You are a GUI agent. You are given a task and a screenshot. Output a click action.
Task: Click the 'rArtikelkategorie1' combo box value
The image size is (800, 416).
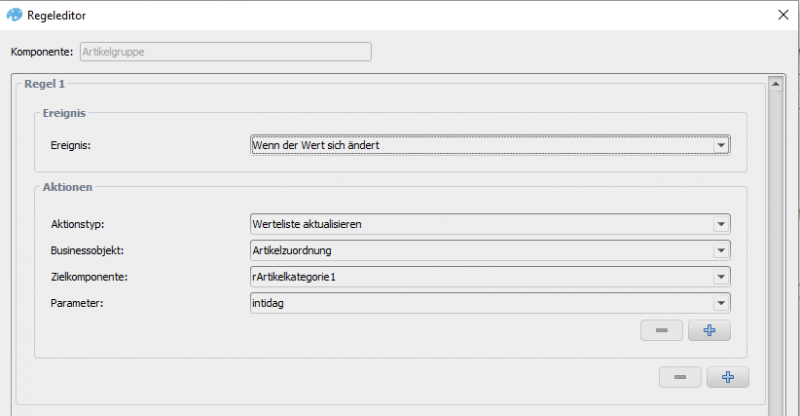(x=294, y=277)
